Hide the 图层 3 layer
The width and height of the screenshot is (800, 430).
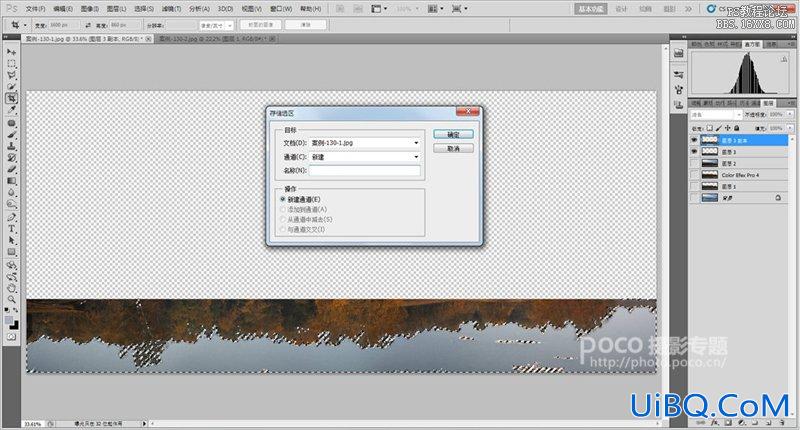[694, 151]
